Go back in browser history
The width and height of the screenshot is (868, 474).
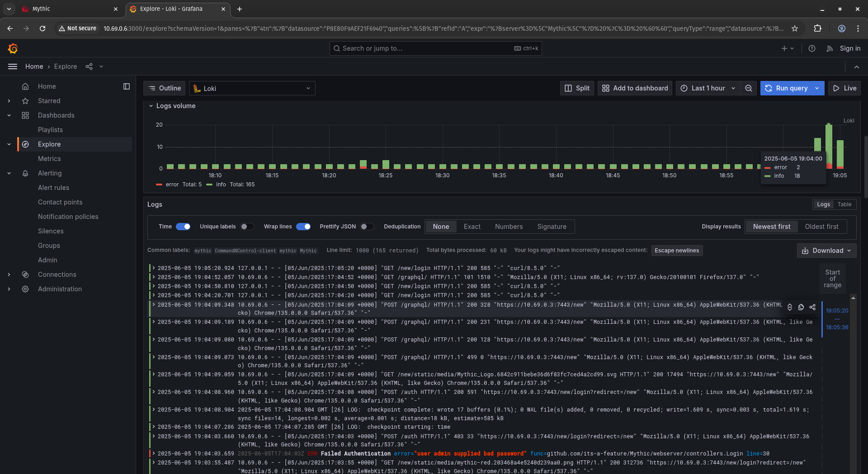coord(10,28)
